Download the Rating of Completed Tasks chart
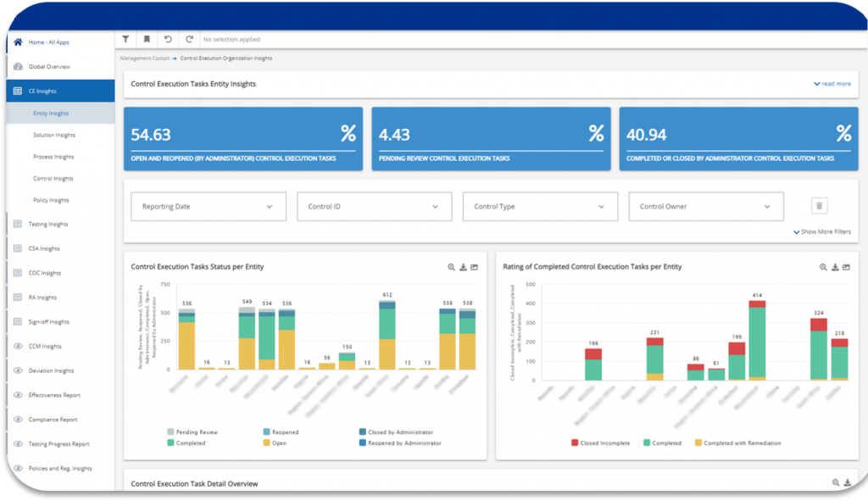This screenshot has width=868, height=501. pos(835,266)
